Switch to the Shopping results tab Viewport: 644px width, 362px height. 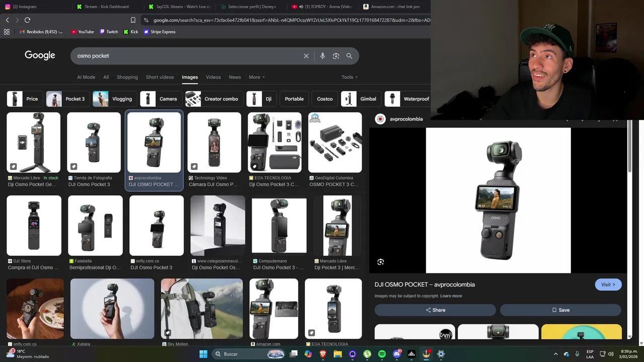coord(127,77)
